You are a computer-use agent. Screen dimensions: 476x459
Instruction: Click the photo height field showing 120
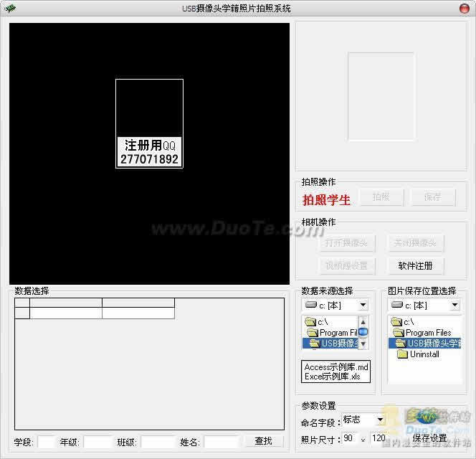coord(379,438)
